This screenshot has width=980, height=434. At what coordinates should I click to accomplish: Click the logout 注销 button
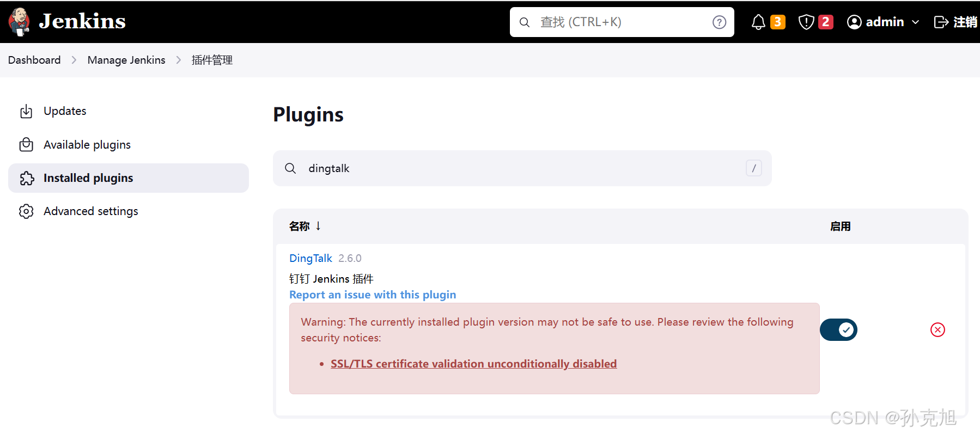[955, 22]
